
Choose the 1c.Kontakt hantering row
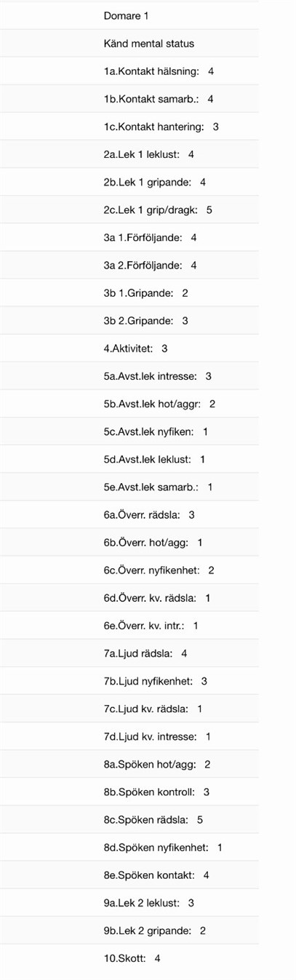129,127
